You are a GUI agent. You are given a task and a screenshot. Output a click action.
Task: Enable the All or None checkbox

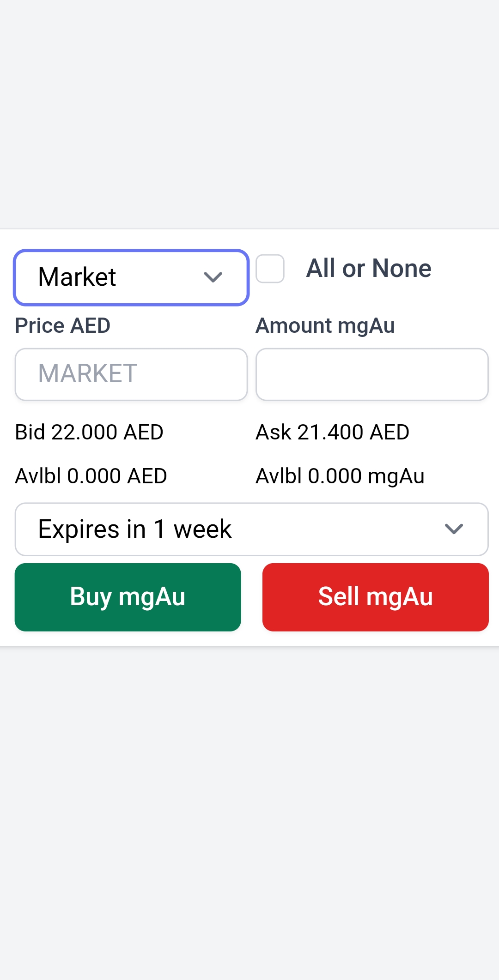[x=270, y=269]
